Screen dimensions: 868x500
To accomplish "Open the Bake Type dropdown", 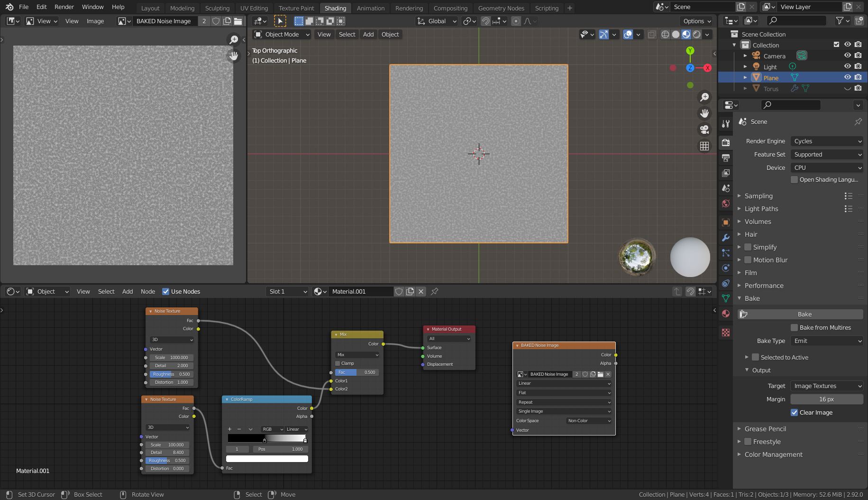I will click(827, 341).
